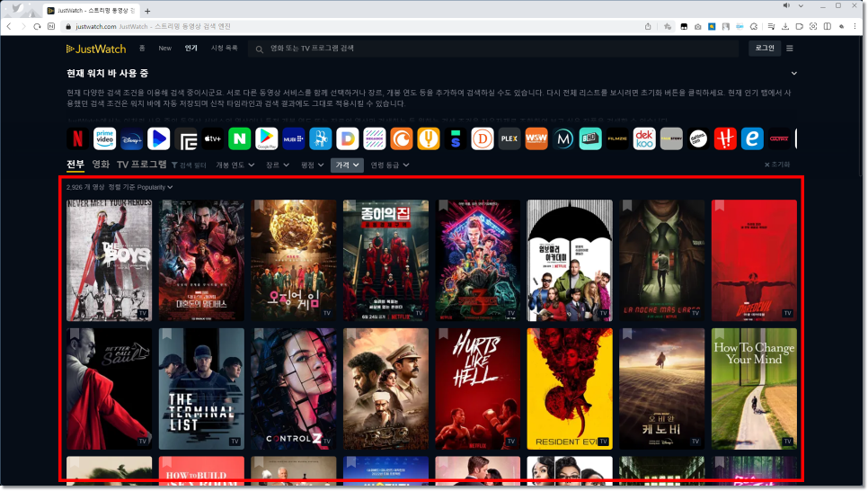Select the Netflix provider icon
The height and width of the screenshot is (491, 868).
(x=77, y=139)
